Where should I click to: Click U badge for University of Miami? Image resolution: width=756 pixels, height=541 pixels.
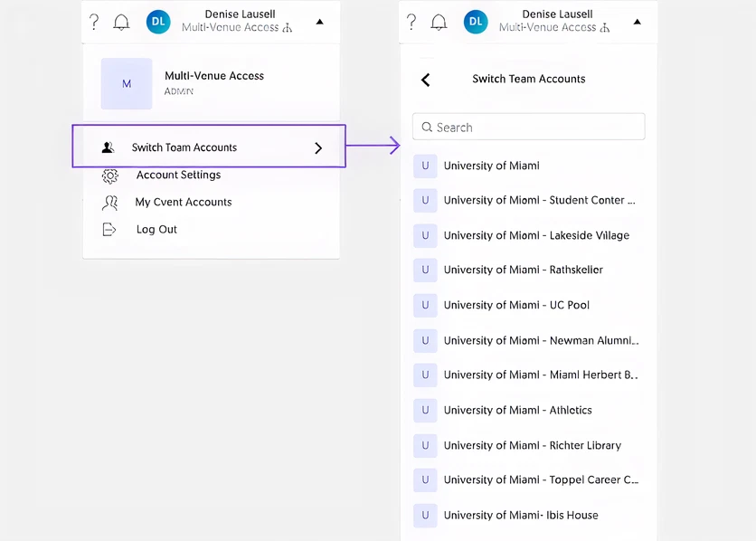(x=425, y=166)
